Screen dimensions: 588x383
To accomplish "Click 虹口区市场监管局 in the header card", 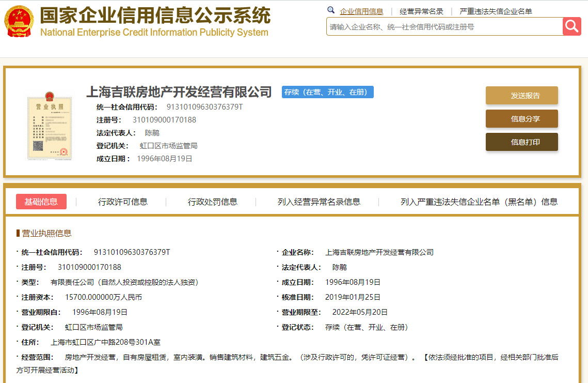I will [168, 146].
